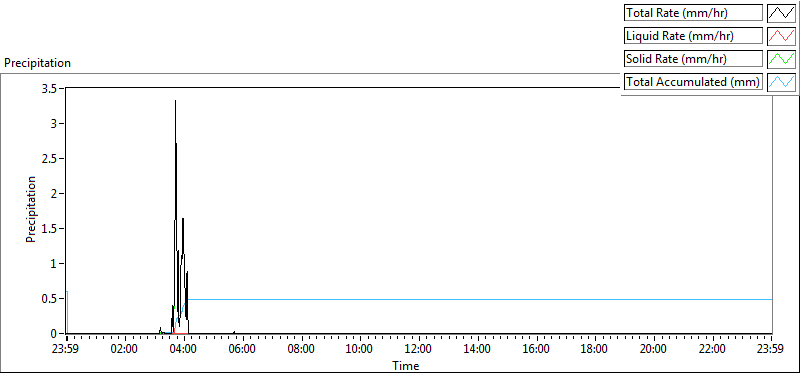Click the 18:00 time tick label

(x=595, y=350)
